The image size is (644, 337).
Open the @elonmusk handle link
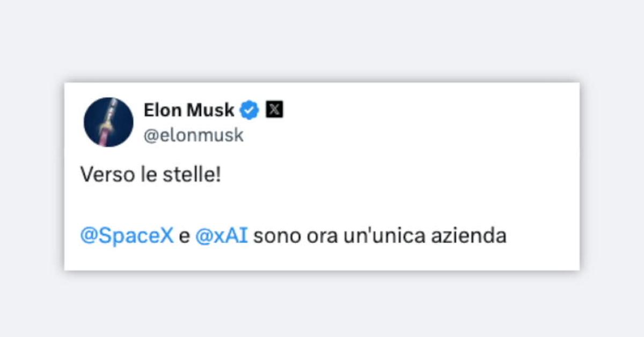click(194, 135)
